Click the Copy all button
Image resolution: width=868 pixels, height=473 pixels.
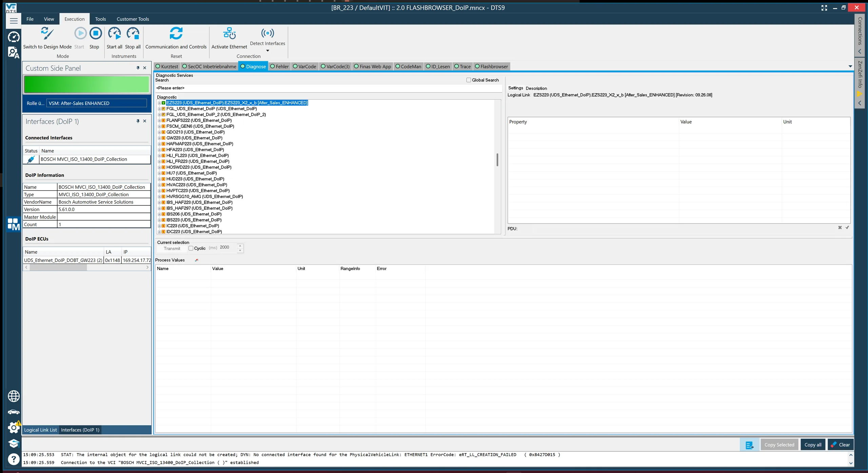click(813, 445)
